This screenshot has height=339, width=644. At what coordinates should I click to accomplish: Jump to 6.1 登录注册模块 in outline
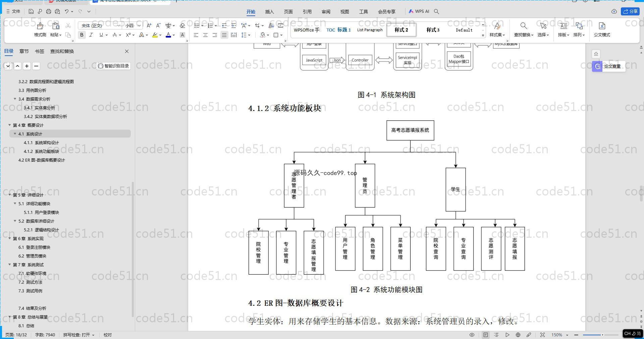click(34, 247)
